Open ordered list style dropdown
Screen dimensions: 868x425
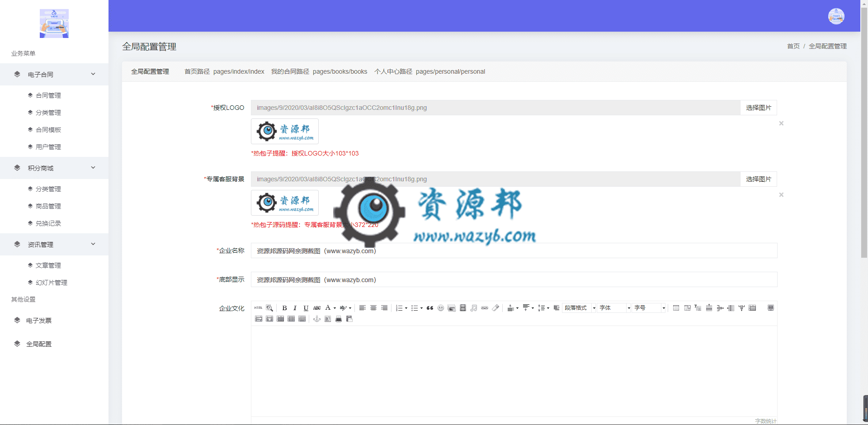[406, 308]
